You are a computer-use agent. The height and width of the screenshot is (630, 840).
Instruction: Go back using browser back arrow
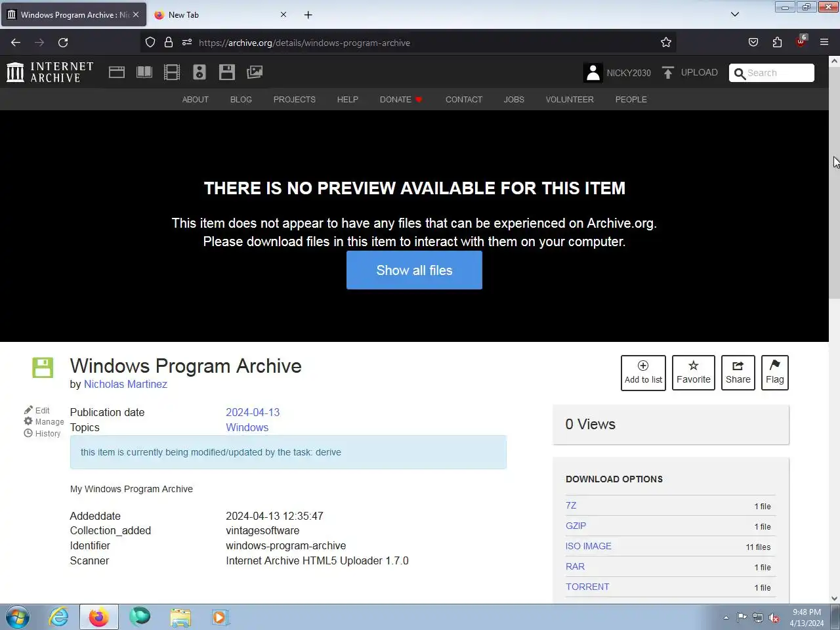pyautogui.click(x=16, y=43)
